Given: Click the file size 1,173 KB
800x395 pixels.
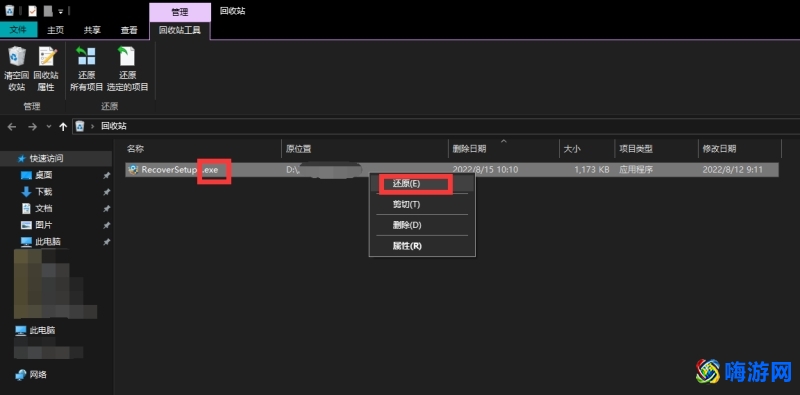Looking at the screenshot, I should pyautogui.click(x=592, y=169).
